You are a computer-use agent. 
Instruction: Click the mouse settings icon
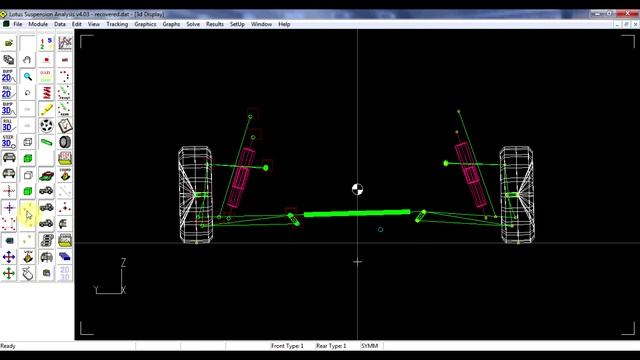point(27,273)
